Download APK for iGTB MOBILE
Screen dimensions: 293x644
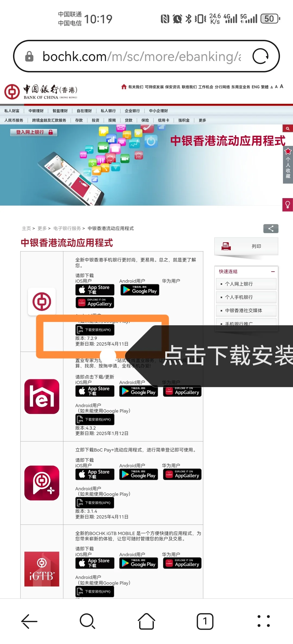click(x=95, y=592)
